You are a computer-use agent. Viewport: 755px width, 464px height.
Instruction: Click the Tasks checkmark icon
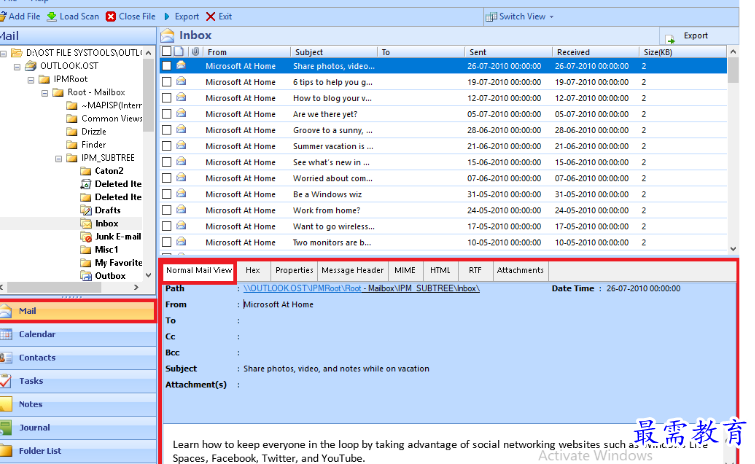[6, 381]
